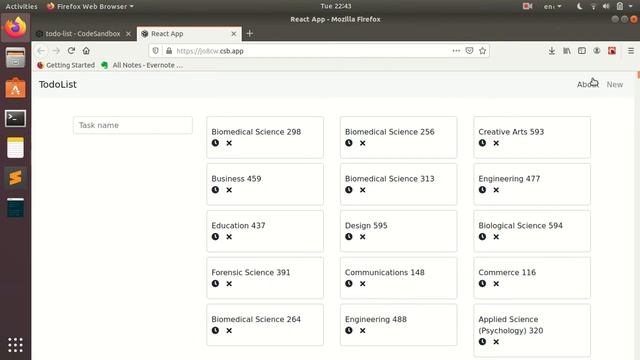Open Getting Started bookmark
The height and width of the screenshot is (360, 640).
66,65
